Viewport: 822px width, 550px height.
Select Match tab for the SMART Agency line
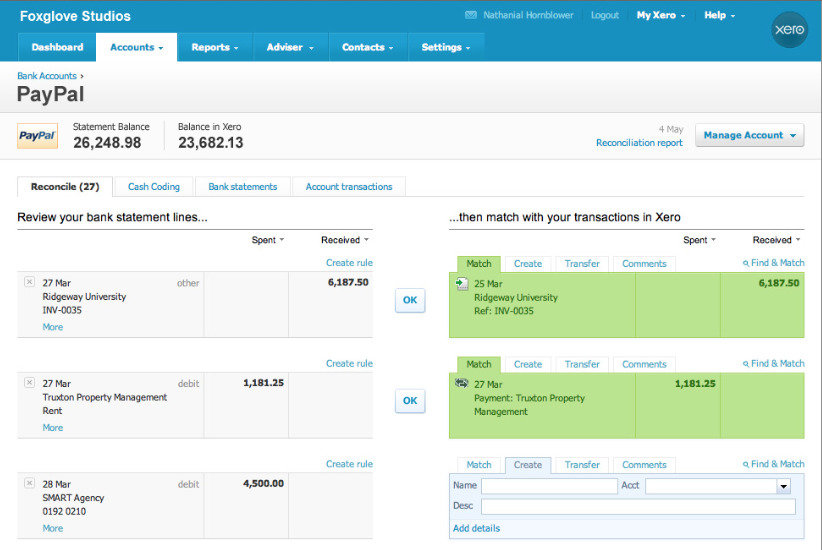[479, 465]
